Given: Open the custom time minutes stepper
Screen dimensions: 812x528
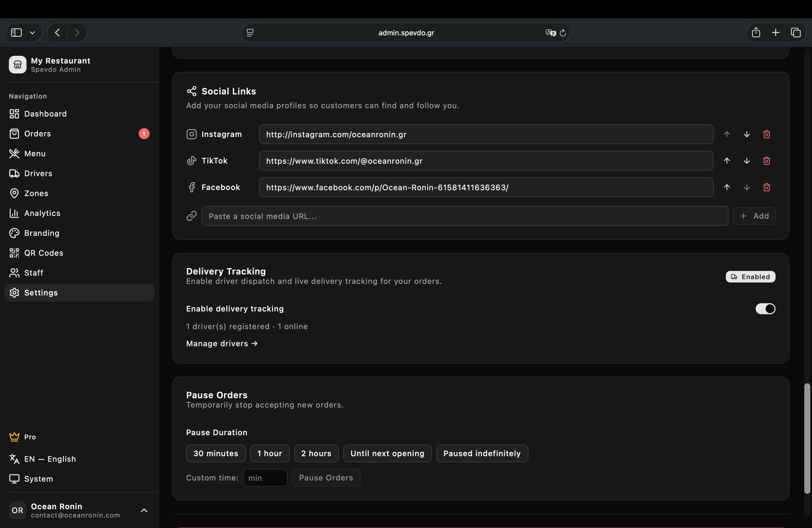Looking at the screenshot, I should [278, 478].
